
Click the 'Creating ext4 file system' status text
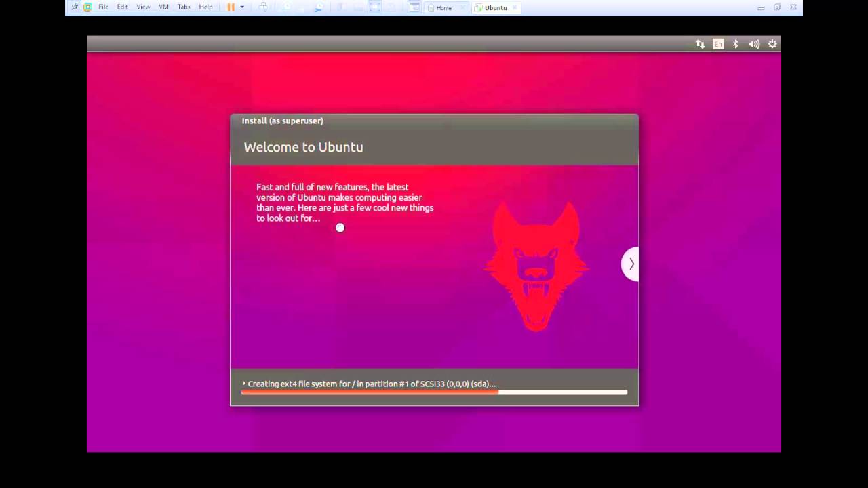[372, 384]
